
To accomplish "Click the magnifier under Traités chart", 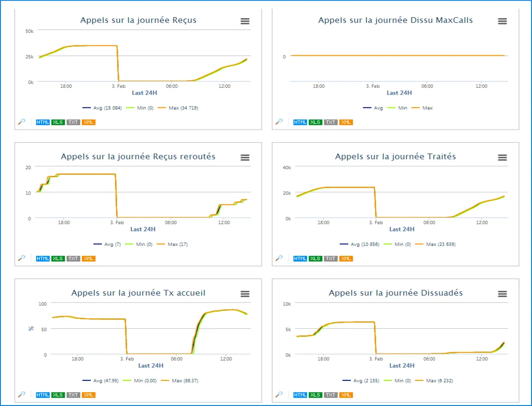I will [279, 258].
